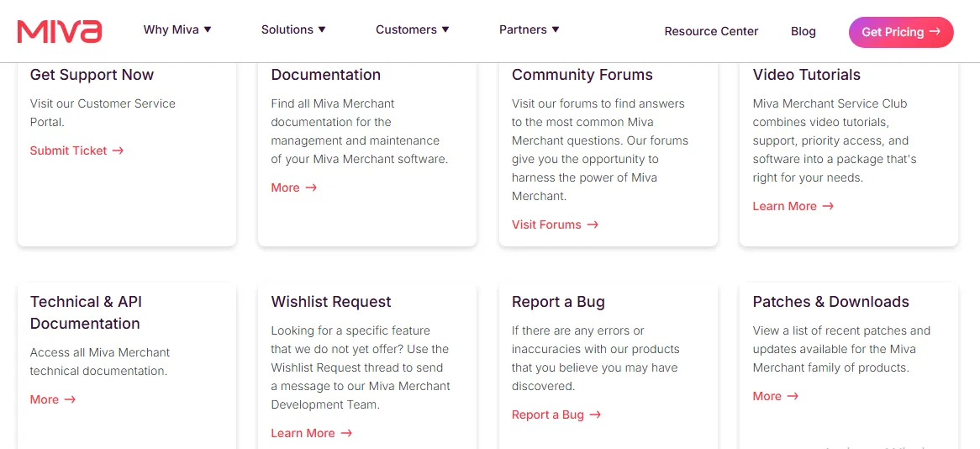980x449 pixels.
Task: Click the Miva logo
Action: point(60,31)
